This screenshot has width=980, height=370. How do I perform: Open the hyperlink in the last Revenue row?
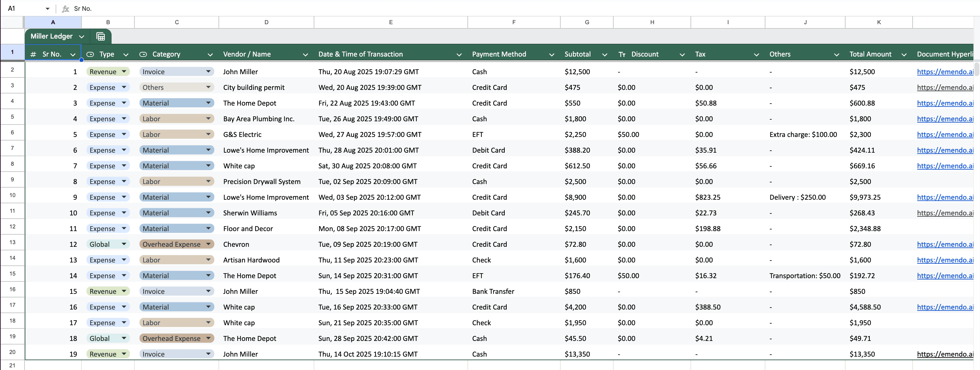[946, 354]
